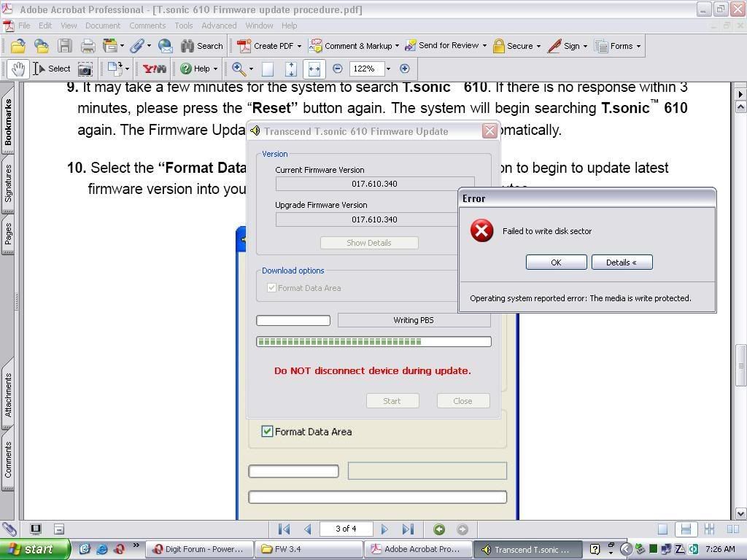747x560 pixels.
Task: Open the Bookmarks side tab
Action: coord(8,122)
